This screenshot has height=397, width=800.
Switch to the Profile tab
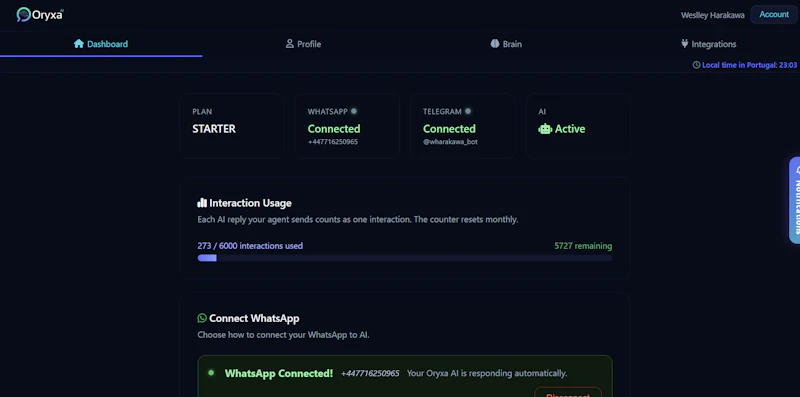point(303,44)
